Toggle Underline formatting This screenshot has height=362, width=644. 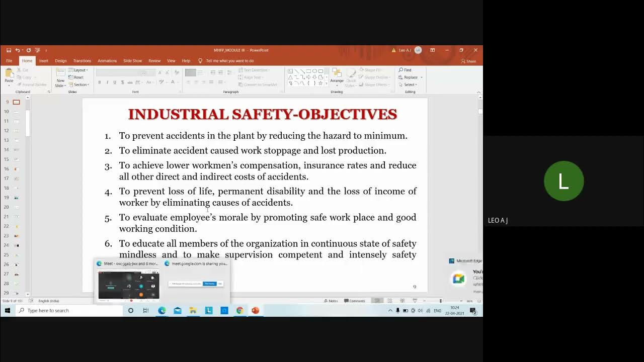(115, 82)
